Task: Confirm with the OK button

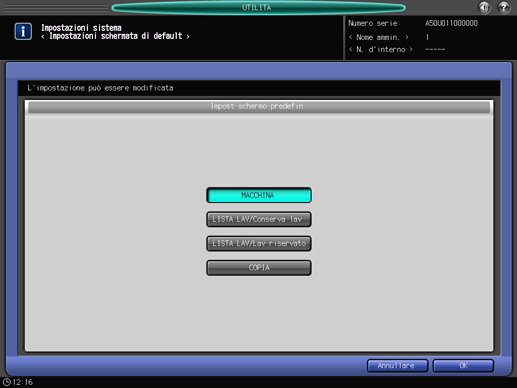Action: click(x=463, y=366)
